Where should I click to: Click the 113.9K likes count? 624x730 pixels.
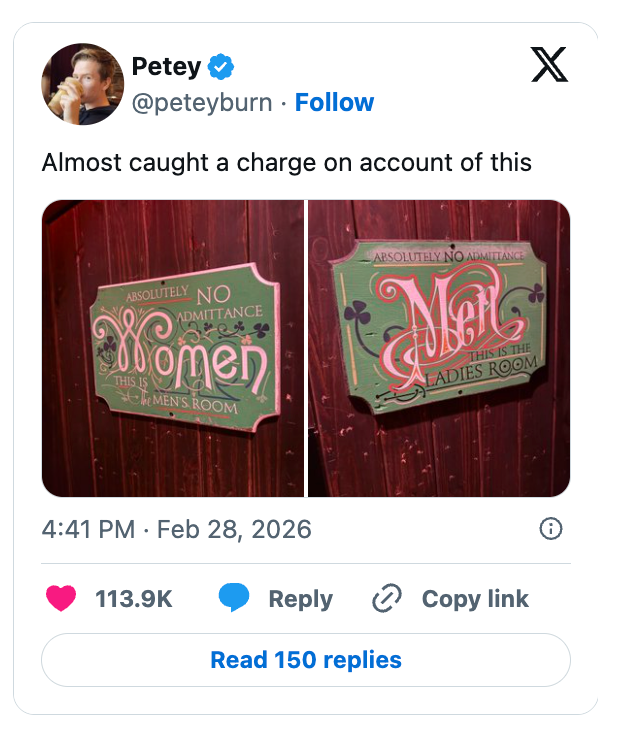point(134,599)
